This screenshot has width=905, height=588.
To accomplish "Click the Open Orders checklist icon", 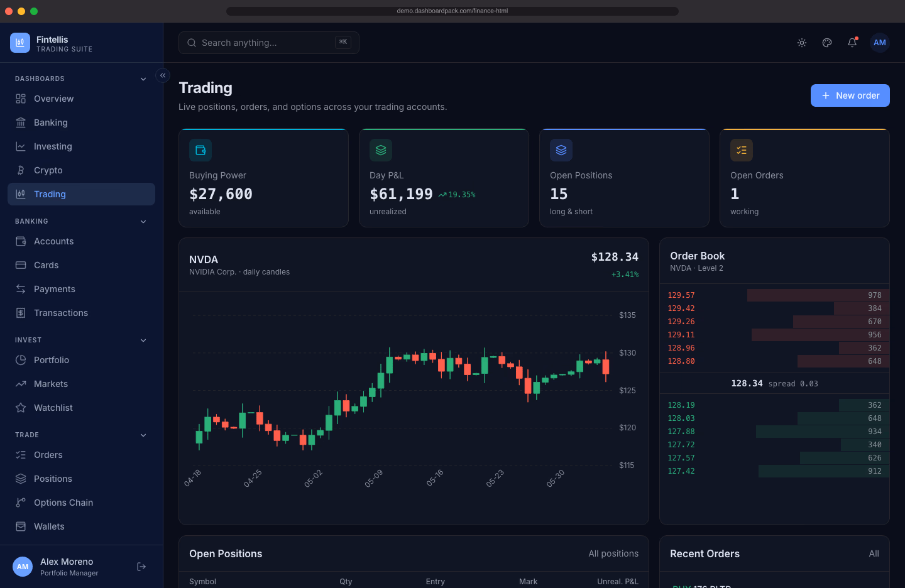I will pos(742,150).
